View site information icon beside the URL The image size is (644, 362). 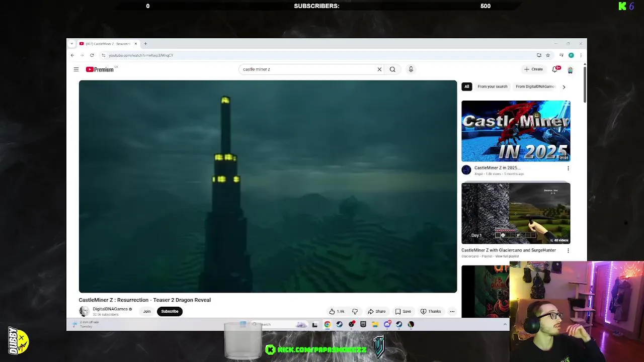coord(103,55)
